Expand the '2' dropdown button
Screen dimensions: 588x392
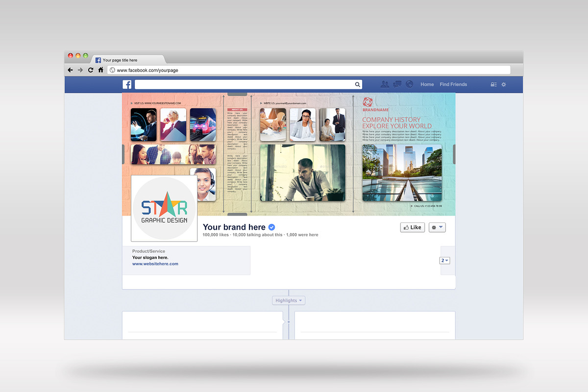(x=444, y=260)
